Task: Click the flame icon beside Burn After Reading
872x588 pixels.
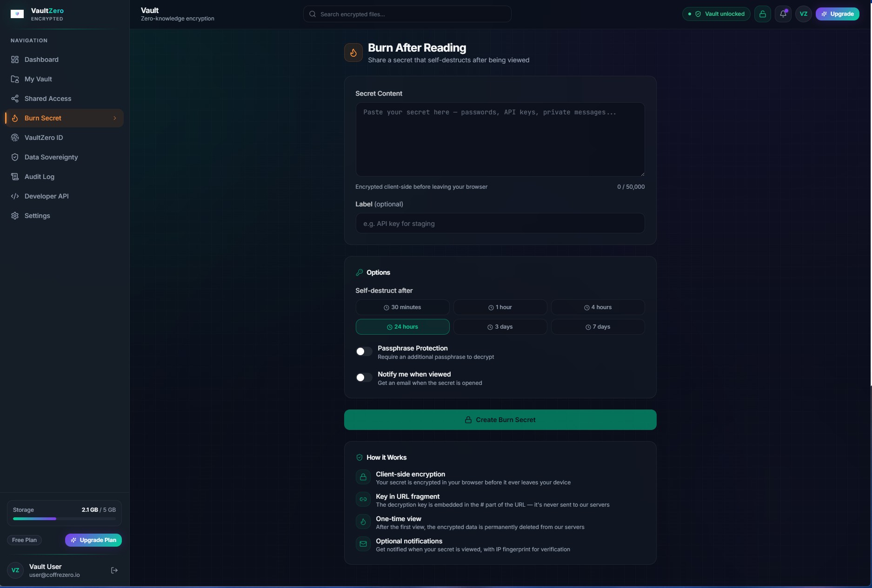Action: 353,53
